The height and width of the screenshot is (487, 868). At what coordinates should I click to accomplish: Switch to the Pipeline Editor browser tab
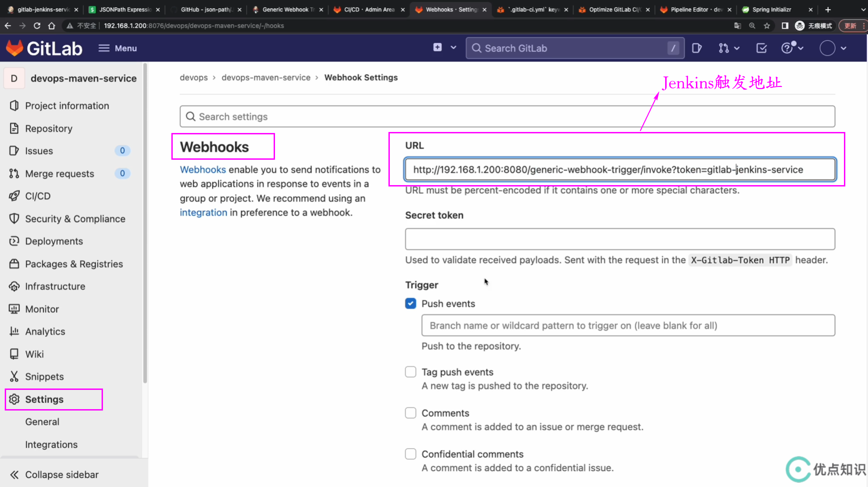click(x=696, y=9)
